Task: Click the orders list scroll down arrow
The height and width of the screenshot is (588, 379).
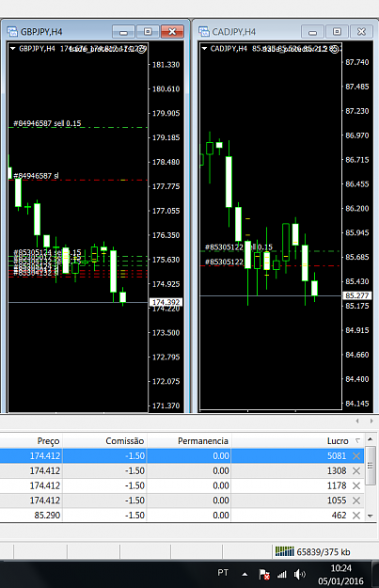Action: coord(371,516)
